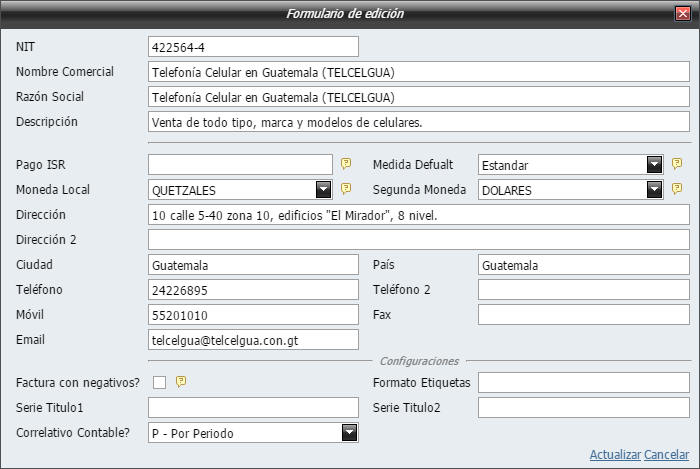
Task: Expand the Segunda Moneda dropdown arrow
Action: pyautogui.click(x=654, y=190)
